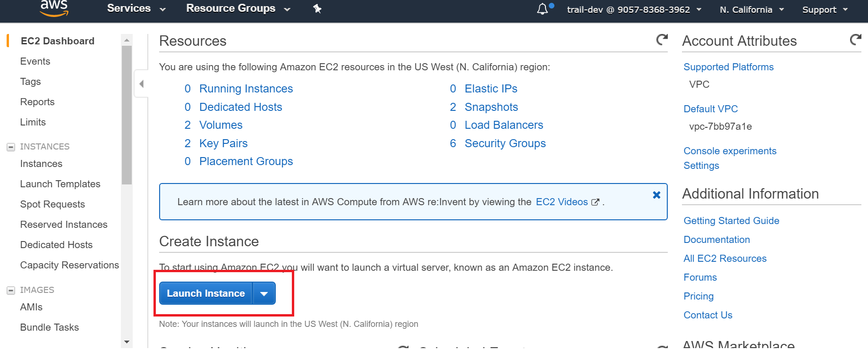The image size is (868, 350).
Task: Click the pin shortcut icon in navbar
Action: [317, 8]
